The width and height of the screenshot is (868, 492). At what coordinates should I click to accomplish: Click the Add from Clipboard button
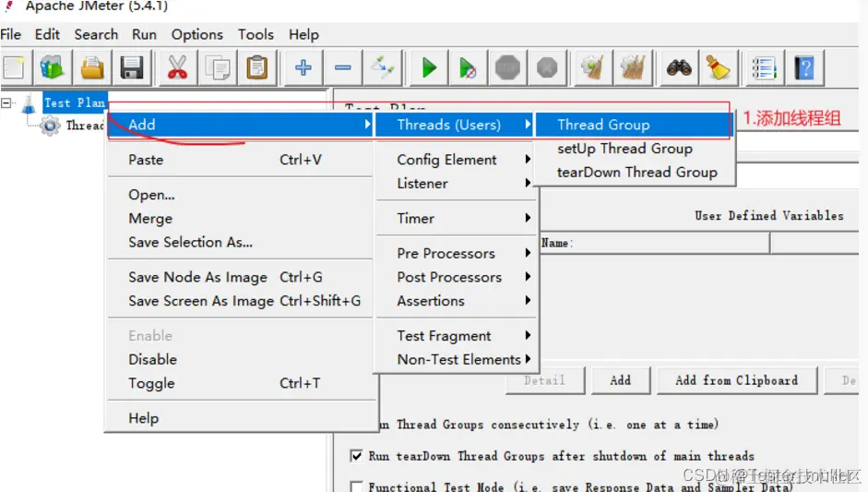click(737, 380)
